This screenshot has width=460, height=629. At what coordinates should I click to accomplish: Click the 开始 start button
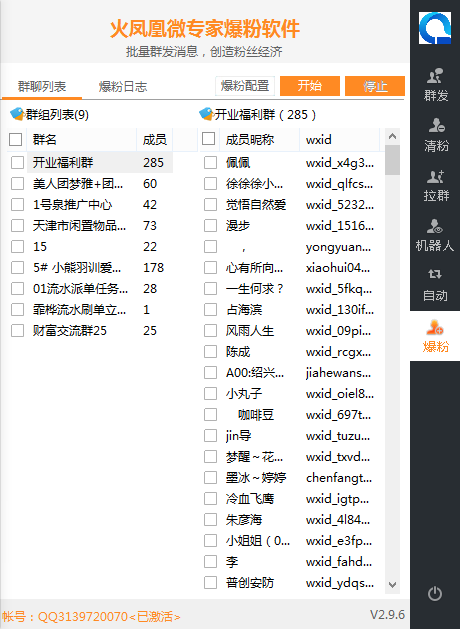pyautogui.click(x=310, y=86)
